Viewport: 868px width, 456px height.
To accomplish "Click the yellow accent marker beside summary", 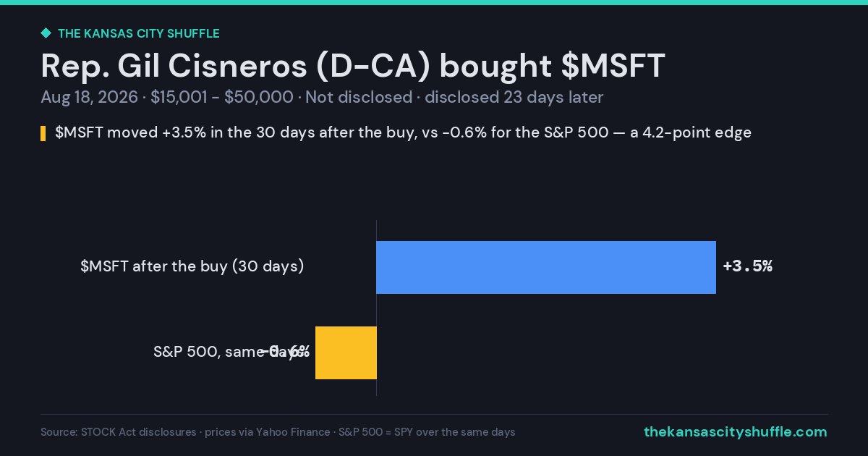I will point(43,133).
